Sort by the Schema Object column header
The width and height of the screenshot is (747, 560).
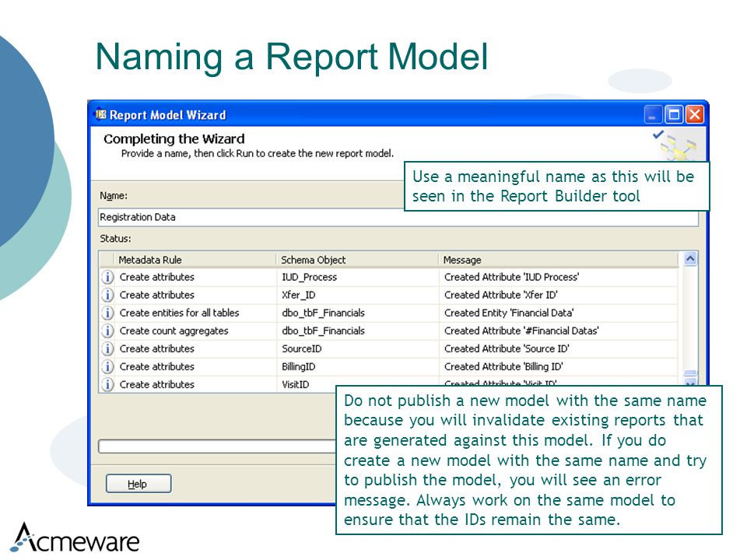(x=357, y=260)
